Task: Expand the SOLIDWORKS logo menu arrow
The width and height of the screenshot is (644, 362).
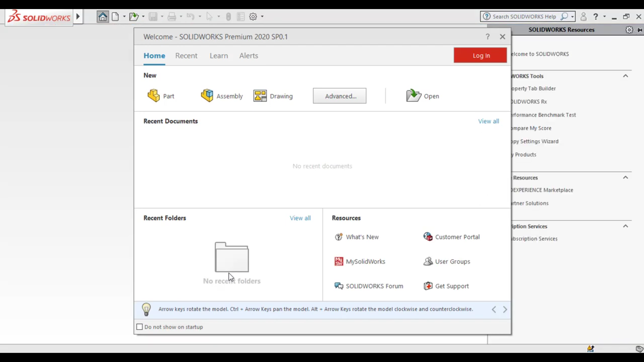Action: pyautogui.click(x=78, y=16)
